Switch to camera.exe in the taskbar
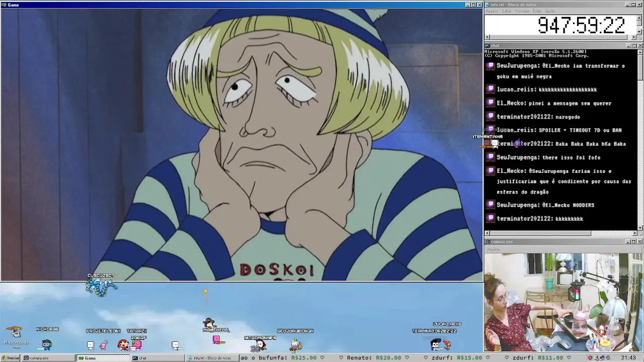The height and width of the screenshot is (362, 644). [x=48, y=358]
